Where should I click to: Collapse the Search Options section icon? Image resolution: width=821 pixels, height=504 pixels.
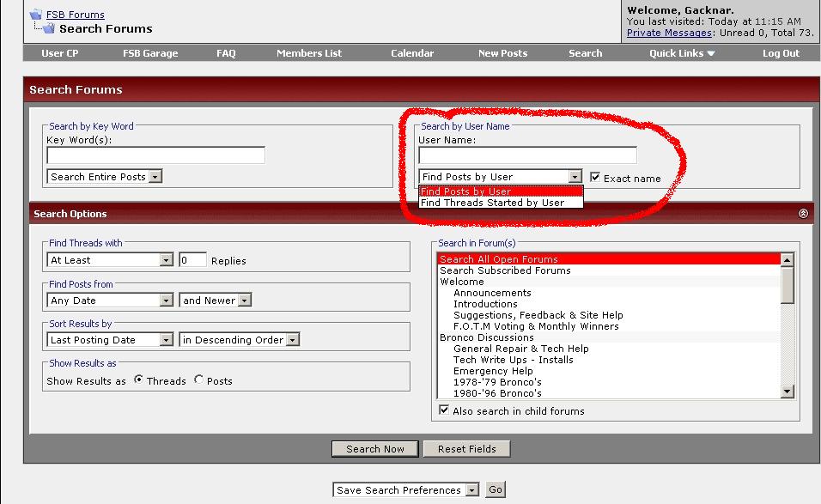[x=803, y=214]
